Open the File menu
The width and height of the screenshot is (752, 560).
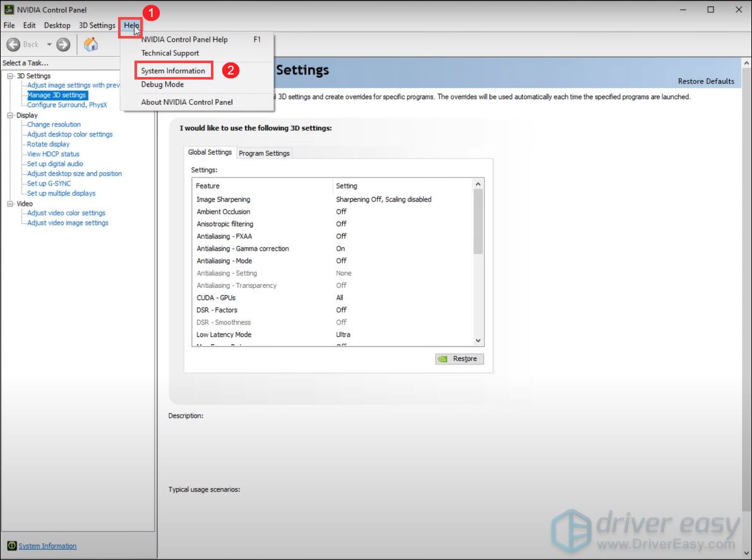9,25
